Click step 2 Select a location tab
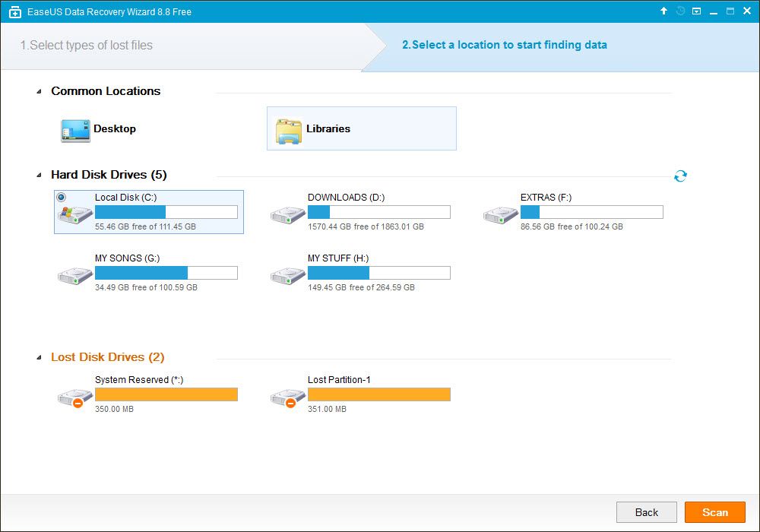This screenshot has height=532, width=760. tap(505, 45)
